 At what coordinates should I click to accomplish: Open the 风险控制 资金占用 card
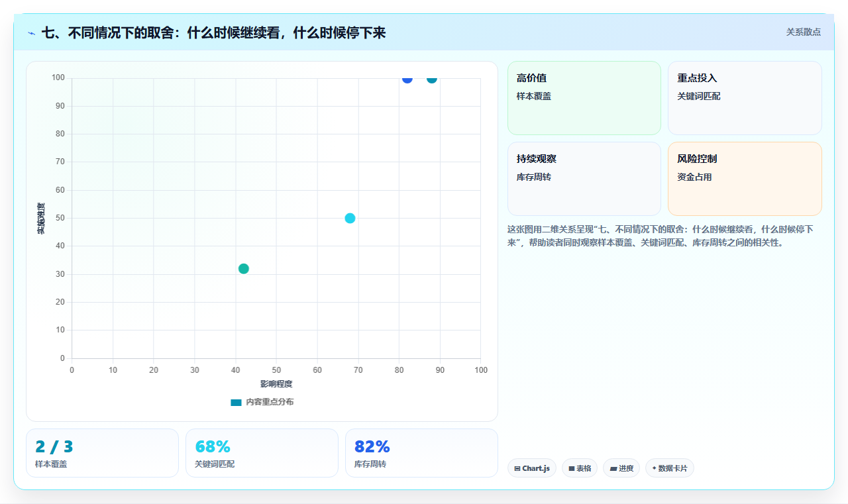pyautogui.click(x=745, y=179)
